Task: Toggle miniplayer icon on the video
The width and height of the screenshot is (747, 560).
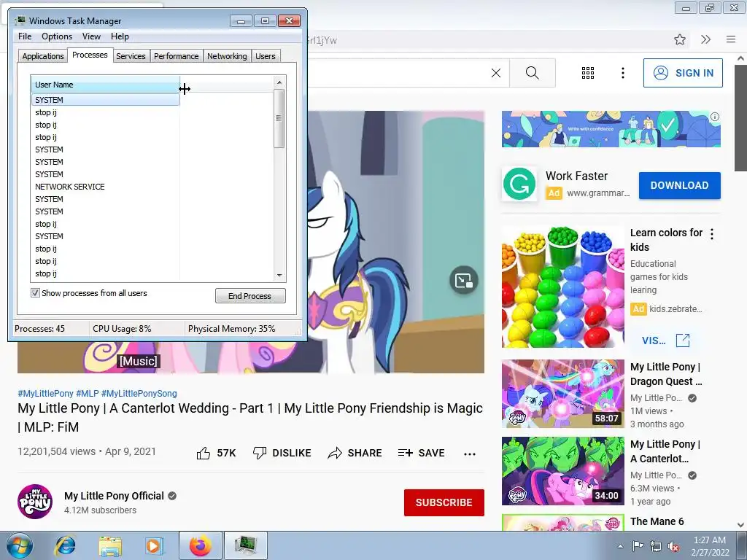Action: click(463, 281)
